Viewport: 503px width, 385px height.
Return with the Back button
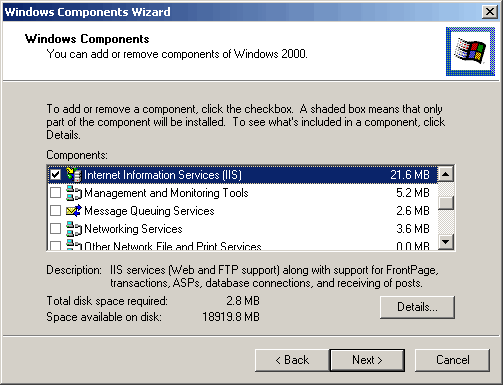pos(292,360)
